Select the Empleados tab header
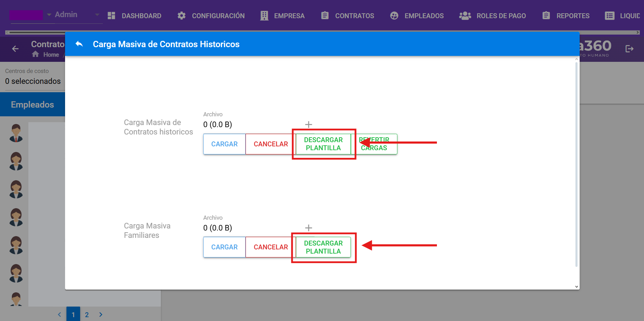 33,104
